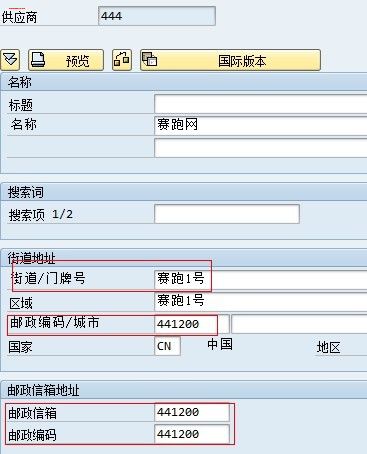Open the 国际版本 (international version) button

point(230,60)
